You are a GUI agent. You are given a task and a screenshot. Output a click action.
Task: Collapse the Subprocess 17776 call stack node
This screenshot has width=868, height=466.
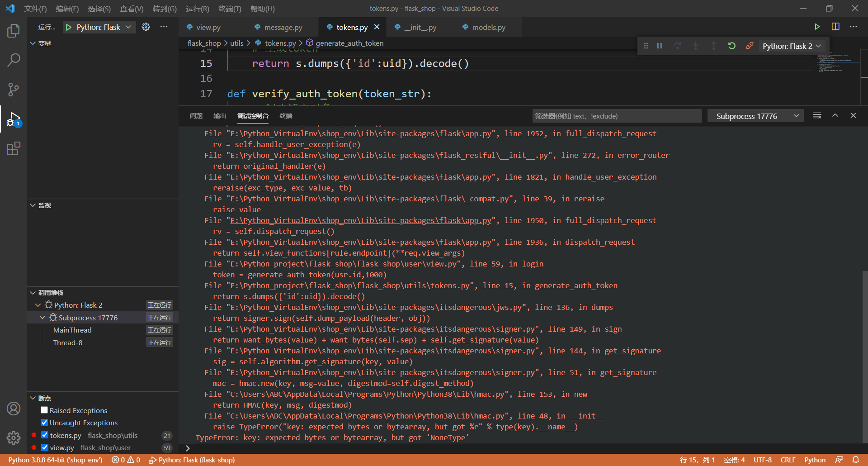click(x=42, y=318)
